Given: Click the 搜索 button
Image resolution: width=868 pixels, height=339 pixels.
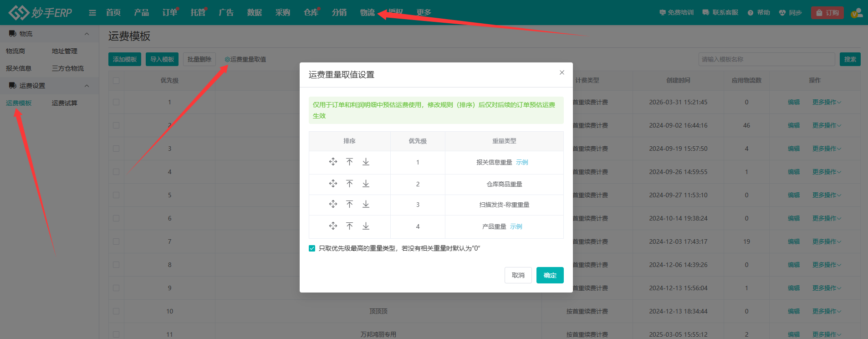Looking at the screenshot, I should [850, 59].
